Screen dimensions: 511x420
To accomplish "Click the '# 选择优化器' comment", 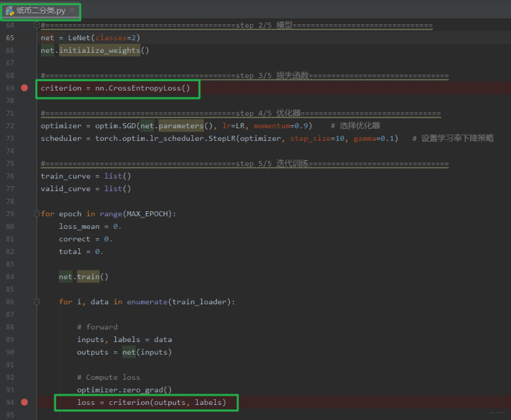I will click(355, 126).
